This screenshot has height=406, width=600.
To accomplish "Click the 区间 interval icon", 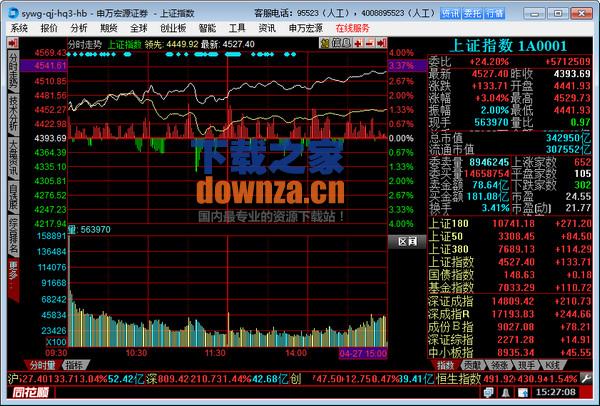I will (x=406, y=241).
